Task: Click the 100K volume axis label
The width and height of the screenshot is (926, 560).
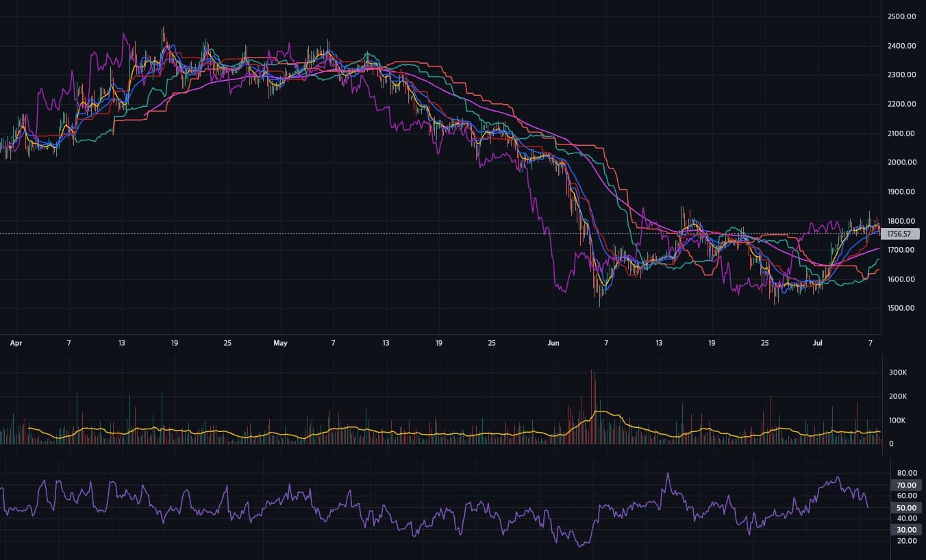Action: click(898, 420)
